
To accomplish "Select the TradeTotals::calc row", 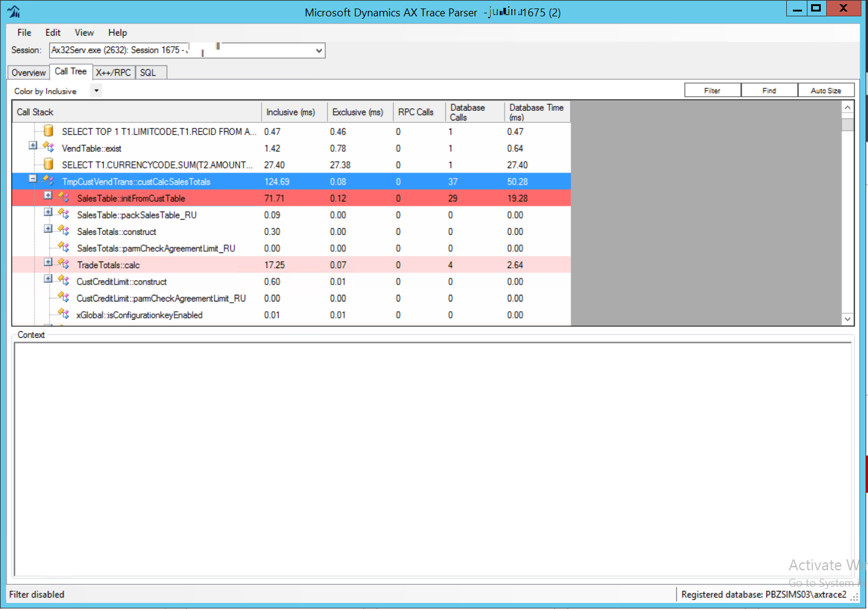I will [x=291, y=265].
